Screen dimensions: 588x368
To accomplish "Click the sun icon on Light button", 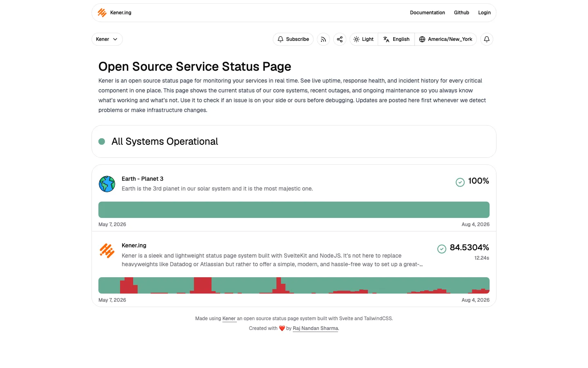I will [x=356, y=39].
